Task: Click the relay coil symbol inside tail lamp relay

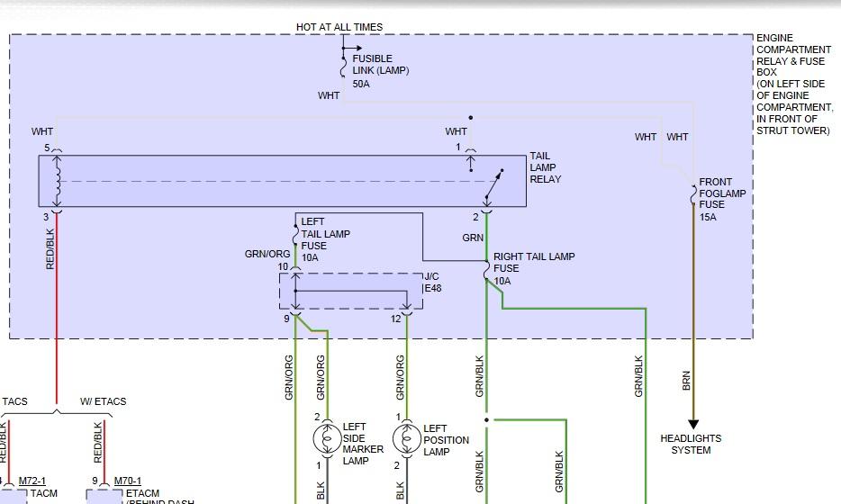Action: (57, 181)
